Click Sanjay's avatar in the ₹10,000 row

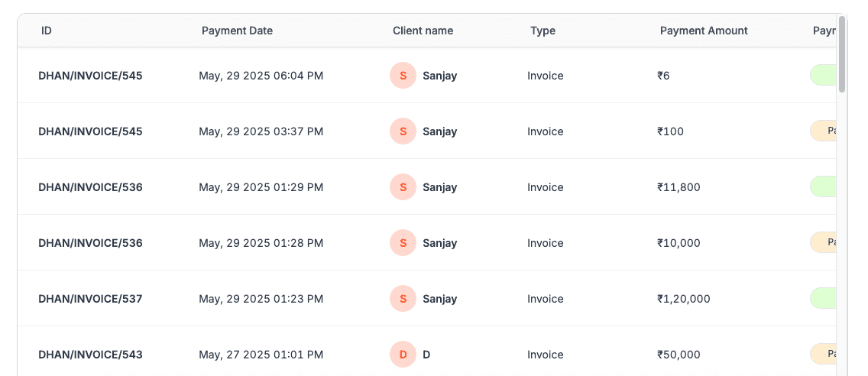pos(403,243)
